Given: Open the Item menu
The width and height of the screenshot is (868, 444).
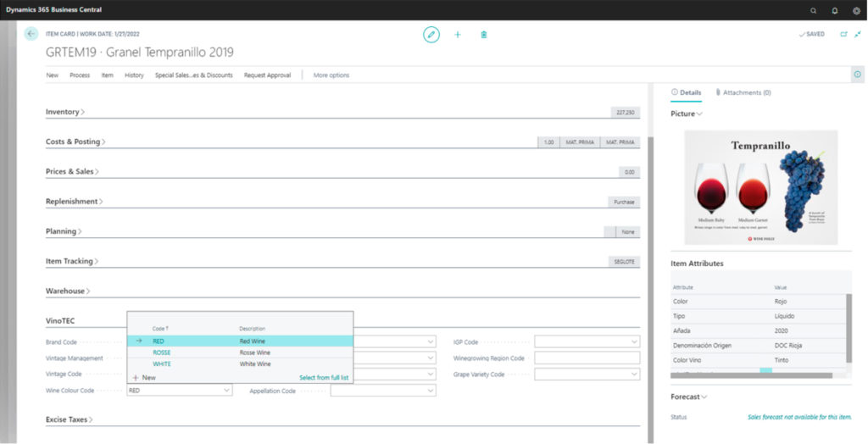Looking at the screenshot, I should coord(107,75).
